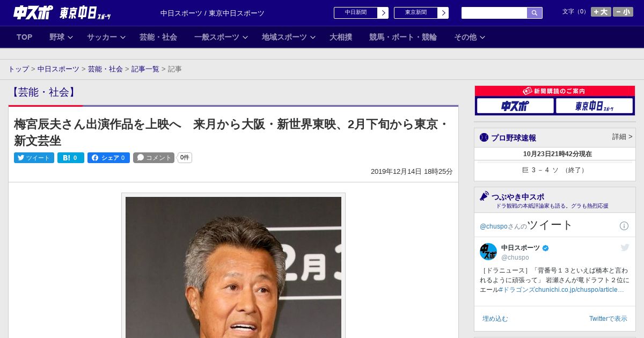Open the 芸能・社会 menu item

tap(158, 37)
